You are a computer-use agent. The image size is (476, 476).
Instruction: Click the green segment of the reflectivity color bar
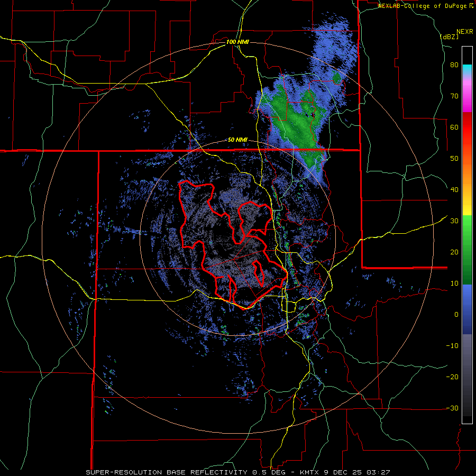click(467, 250)
